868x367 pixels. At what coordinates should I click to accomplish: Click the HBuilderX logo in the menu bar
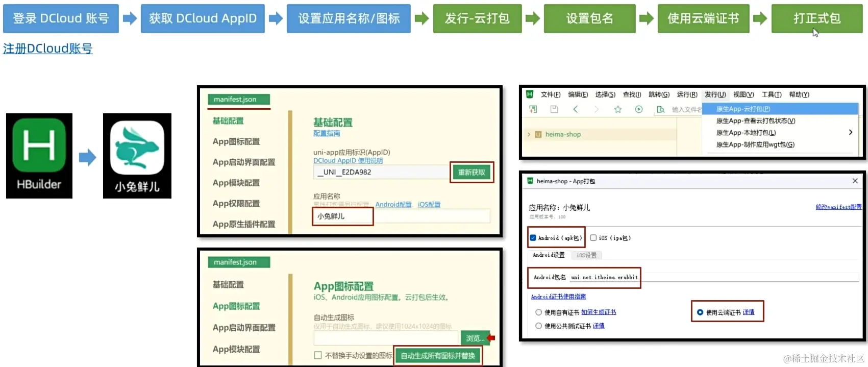(x=530, y=94)
